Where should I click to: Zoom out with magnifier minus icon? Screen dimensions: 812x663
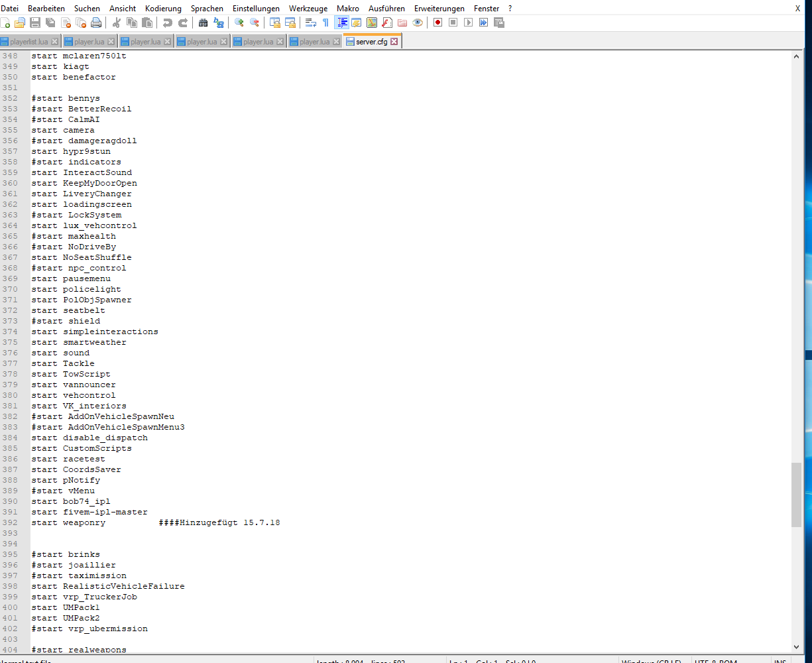click(255, 23)
